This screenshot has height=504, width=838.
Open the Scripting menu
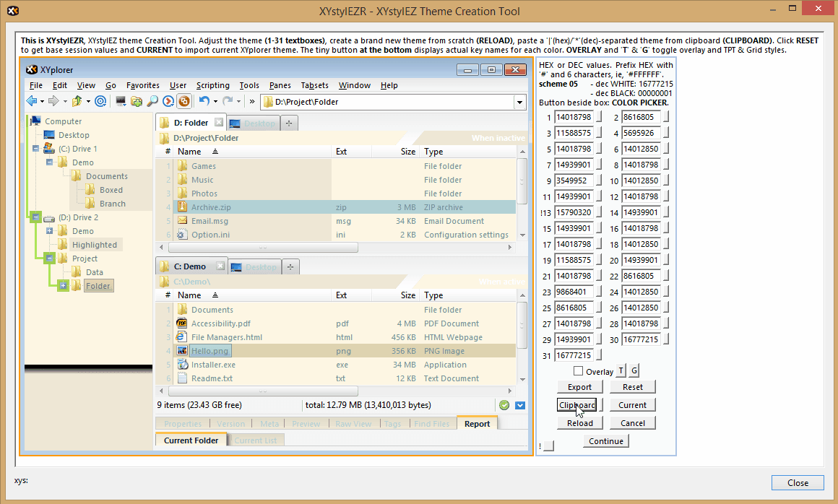click(x=212, y=85)
